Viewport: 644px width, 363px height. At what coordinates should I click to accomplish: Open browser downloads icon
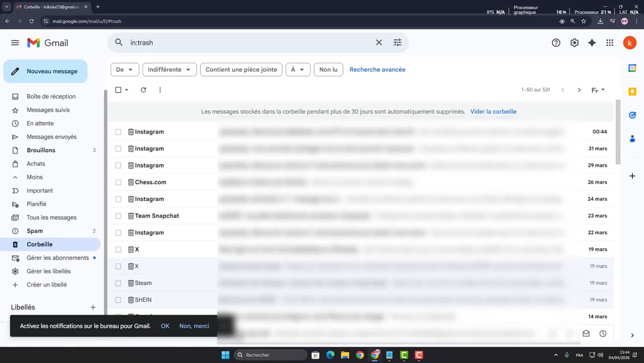(600, 21)
